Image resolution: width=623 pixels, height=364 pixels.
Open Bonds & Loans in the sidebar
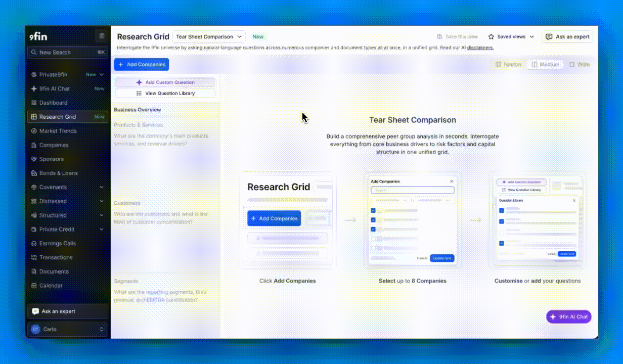click(x=68, y=173)
